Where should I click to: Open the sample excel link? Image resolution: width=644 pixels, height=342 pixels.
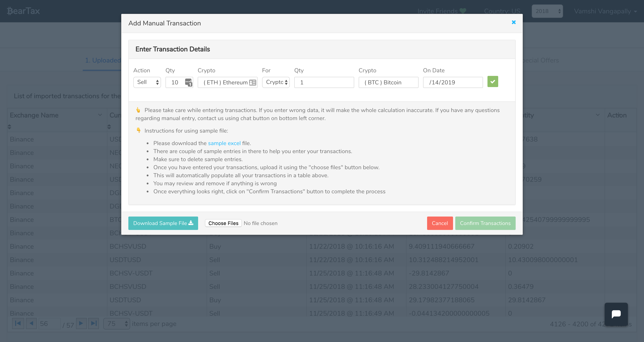pos(224,143)
